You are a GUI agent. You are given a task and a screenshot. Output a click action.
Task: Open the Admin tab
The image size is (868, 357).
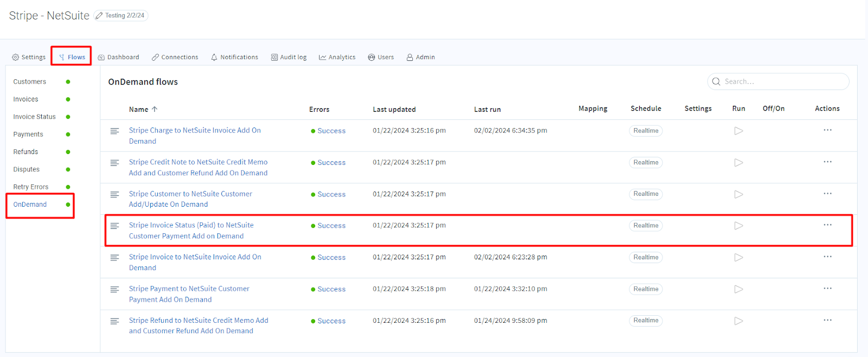click(x=420, y=57)
